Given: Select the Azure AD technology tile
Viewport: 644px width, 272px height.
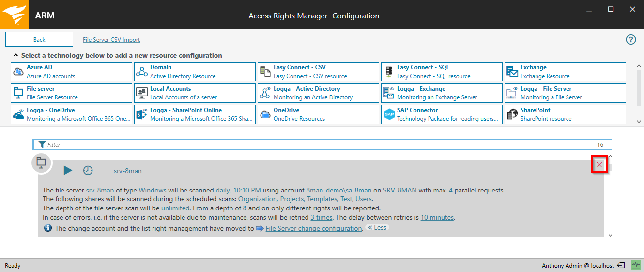Looking at the screenshot, I should [x=71, y=72].
